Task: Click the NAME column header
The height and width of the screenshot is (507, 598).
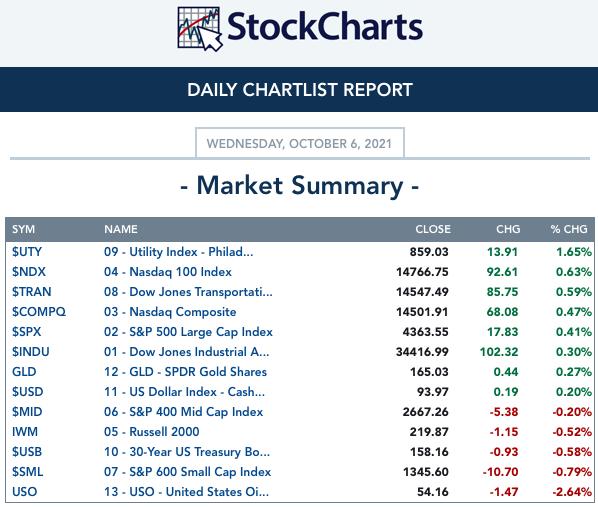Action: pyautogui.click(x=121, y=229)
